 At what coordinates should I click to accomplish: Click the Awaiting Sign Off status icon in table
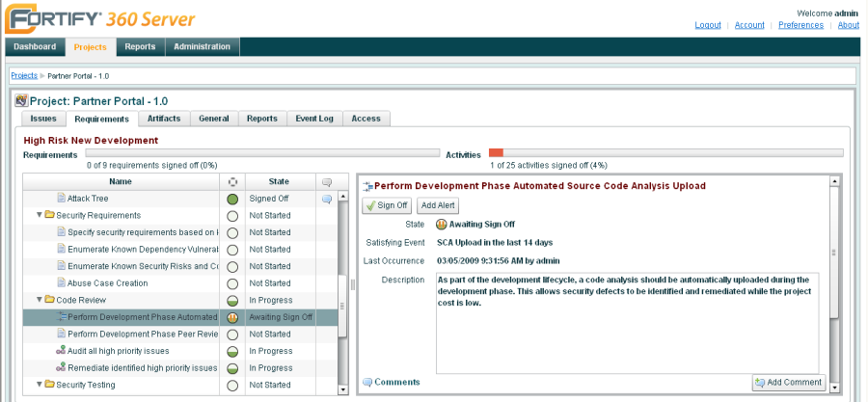pos(231,317)
